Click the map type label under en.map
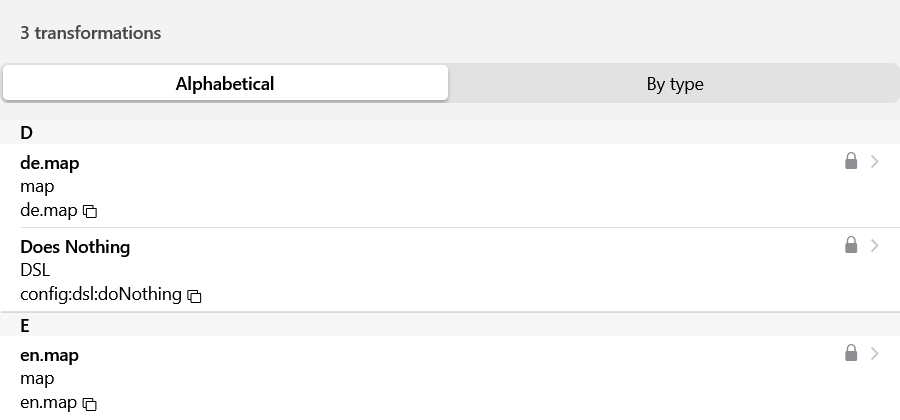Viewport: 900px width, 420px height. [x=37, y=379]
